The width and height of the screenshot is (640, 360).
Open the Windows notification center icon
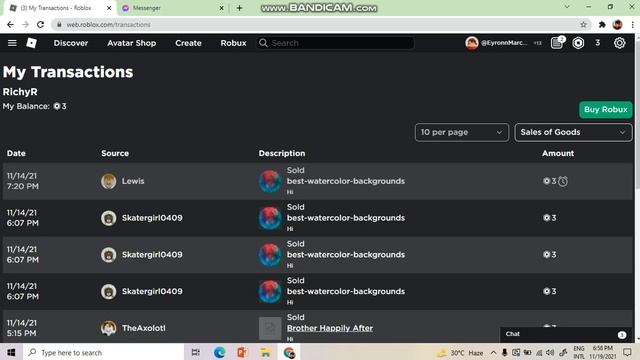[x=627, y=352]
